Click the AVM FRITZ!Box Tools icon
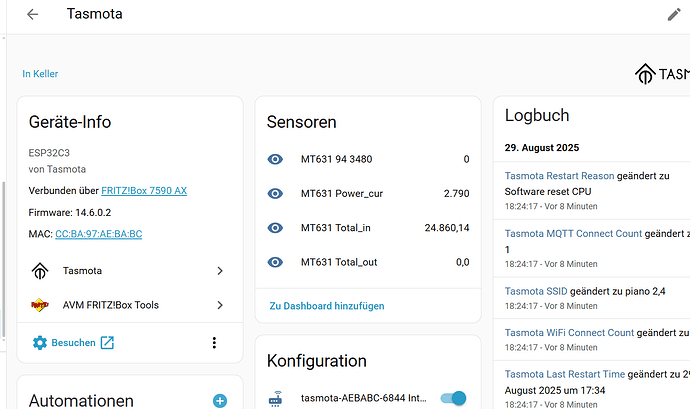 pyautogui.click(x=40, y=305)
